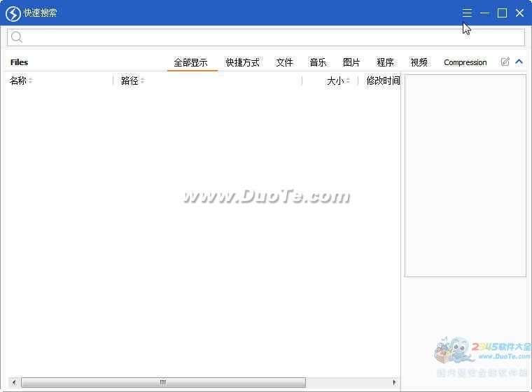Image resolution: width=532 pixels, height=392 pixels.
Task: Click the sort arrows next to 大小
Action: pos(348,80)
